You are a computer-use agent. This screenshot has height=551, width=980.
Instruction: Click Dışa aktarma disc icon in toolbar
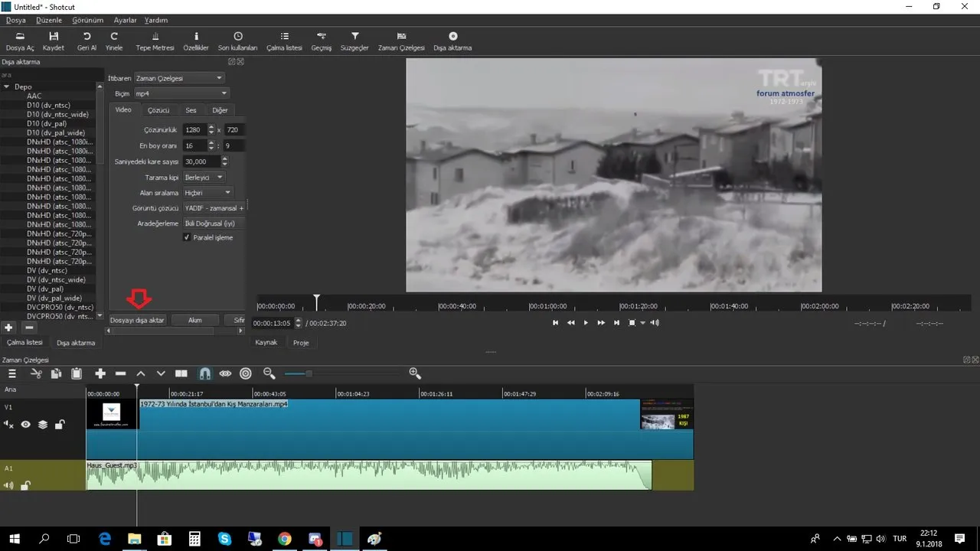coord(452,36)
